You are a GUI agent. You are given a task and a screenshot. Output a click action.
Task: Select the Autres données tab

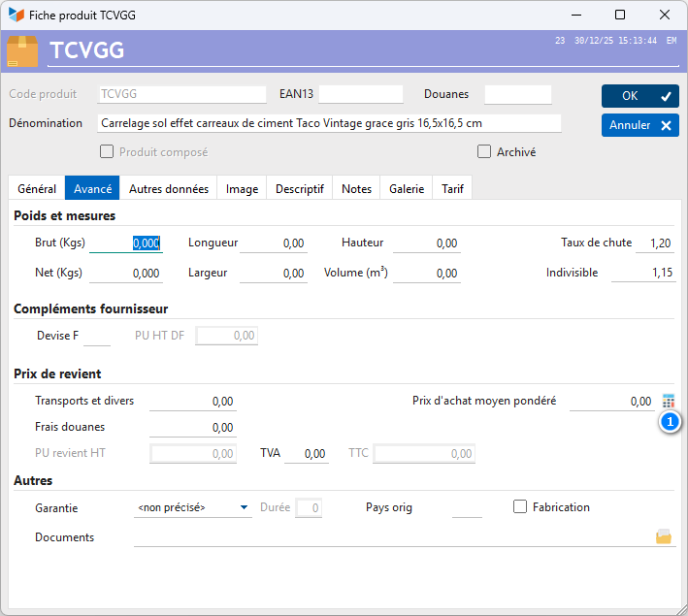point(169,189)
